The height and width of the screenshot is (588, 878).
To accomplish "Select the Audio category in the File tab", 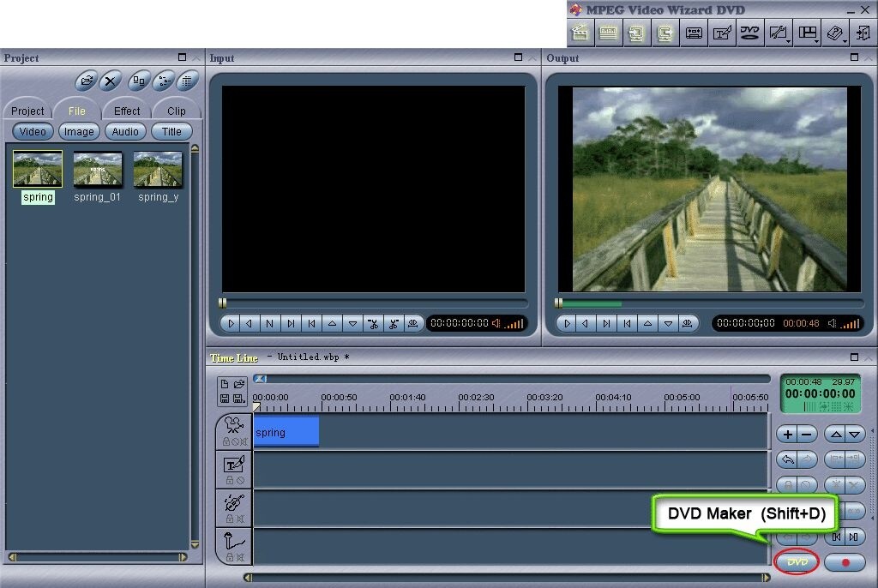I will click(x=125, y=131).
